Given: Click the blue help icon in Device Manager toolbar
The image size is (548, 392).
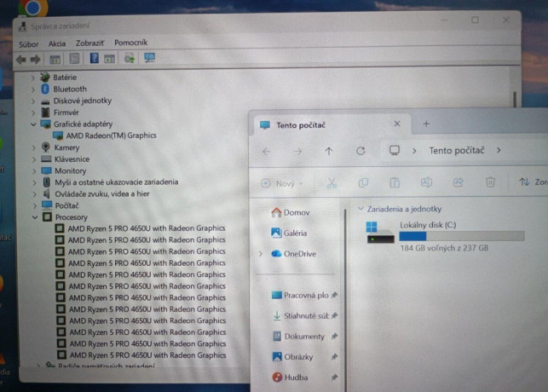Looking at the screenshot, I should [x=94, y=58].
